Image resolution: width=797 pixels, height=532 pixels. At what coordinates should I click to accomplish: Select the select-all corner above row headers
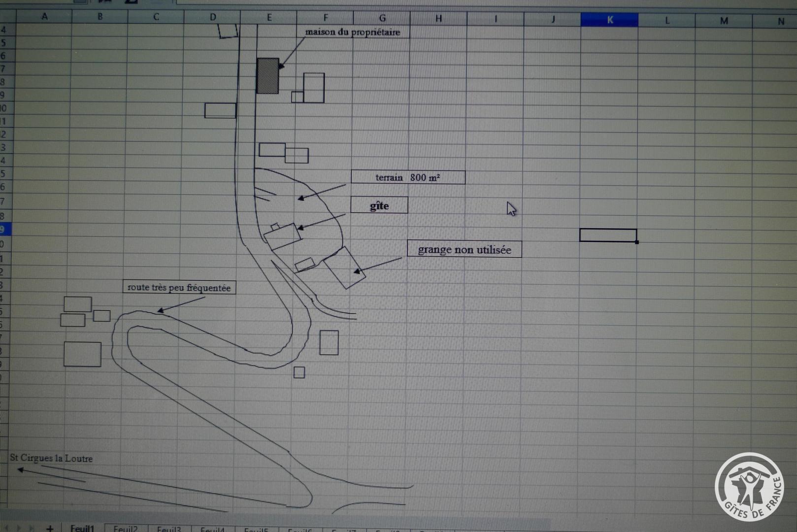[8, 16]
